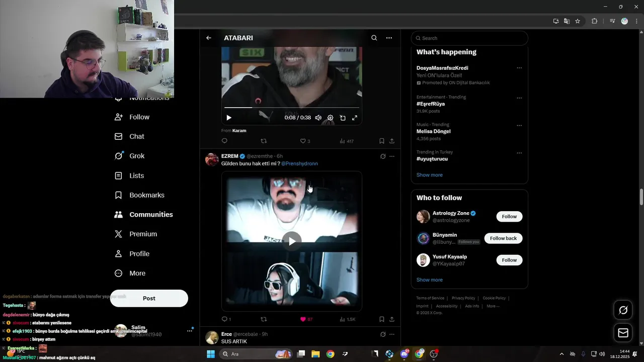Open more menu on the EZREM post
The height and width of the screenshot is (362, 644).
coord(392,156)
